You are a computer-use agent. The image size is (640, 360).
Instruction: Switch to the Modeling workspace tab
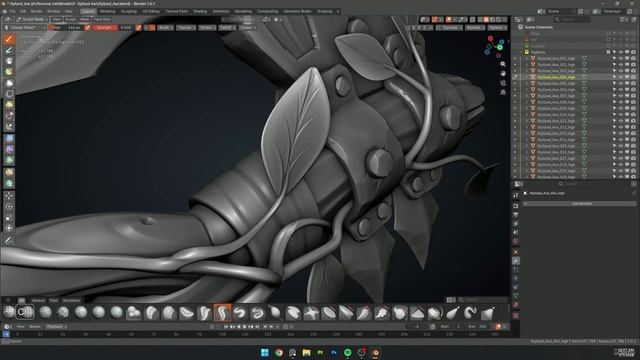click(107, 11)
